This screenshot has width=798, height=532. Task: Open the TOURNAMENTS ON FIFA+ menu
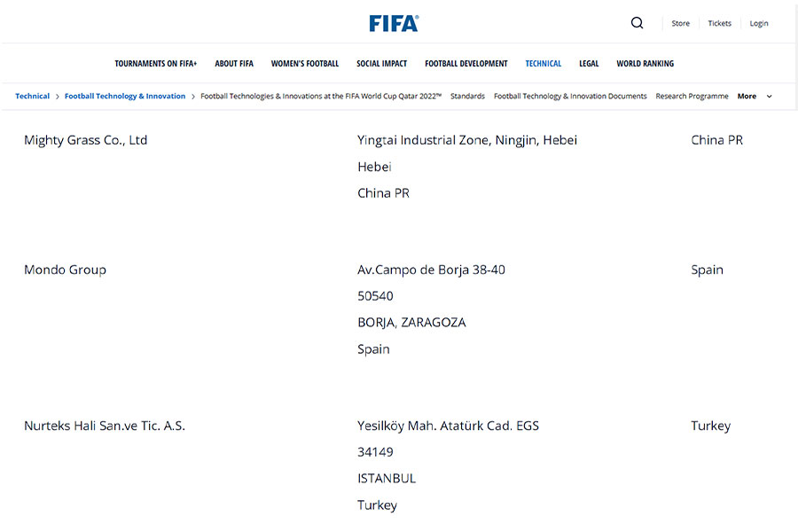[x=156, y=63]
